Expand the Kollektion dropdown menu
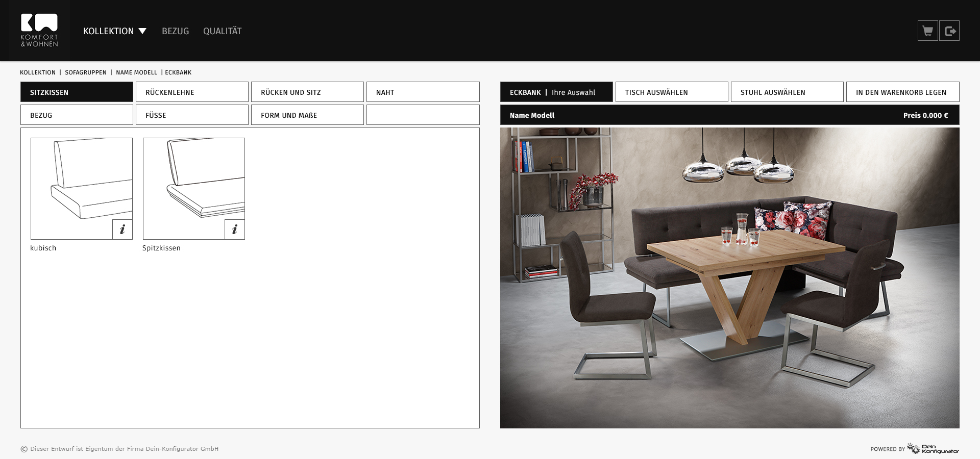The height and width of the screenshot is (459, 980). click(x=115, y=31)
